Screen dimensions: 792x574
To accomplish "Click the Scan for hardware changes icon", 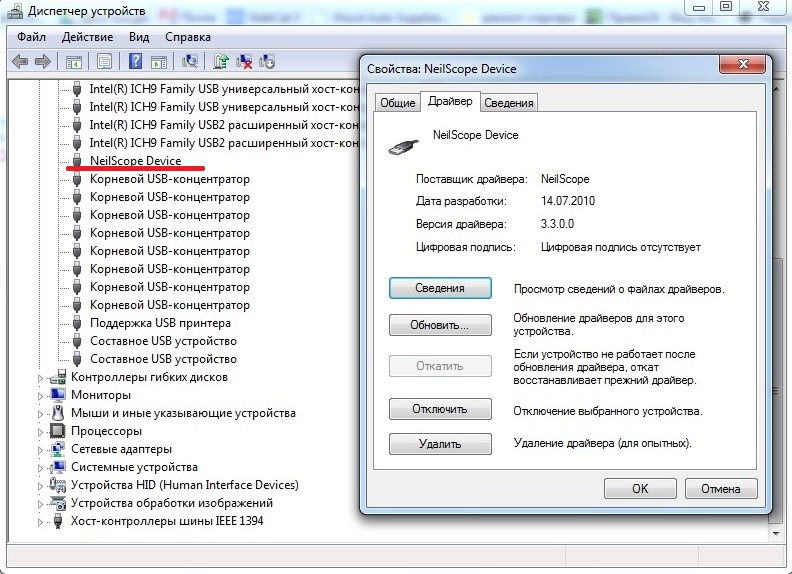I will click(x=190, y=61).
